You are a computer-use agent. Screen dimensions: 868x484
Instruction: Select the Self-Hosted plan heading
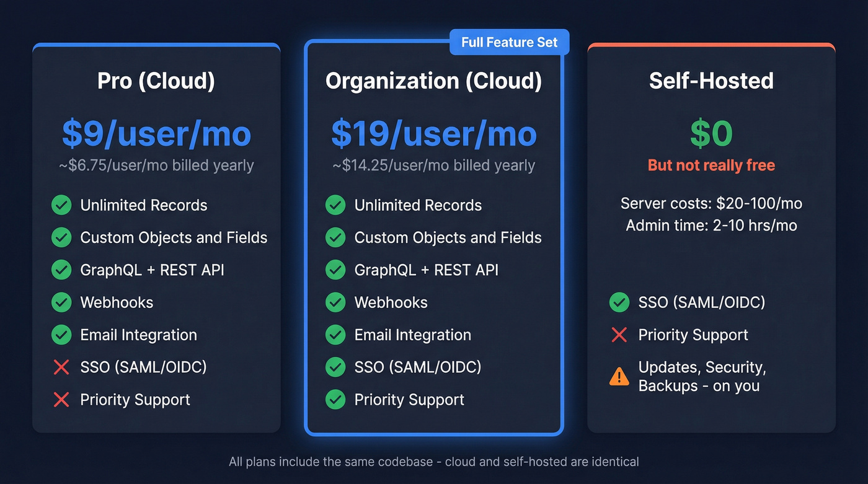click(711, 81)
